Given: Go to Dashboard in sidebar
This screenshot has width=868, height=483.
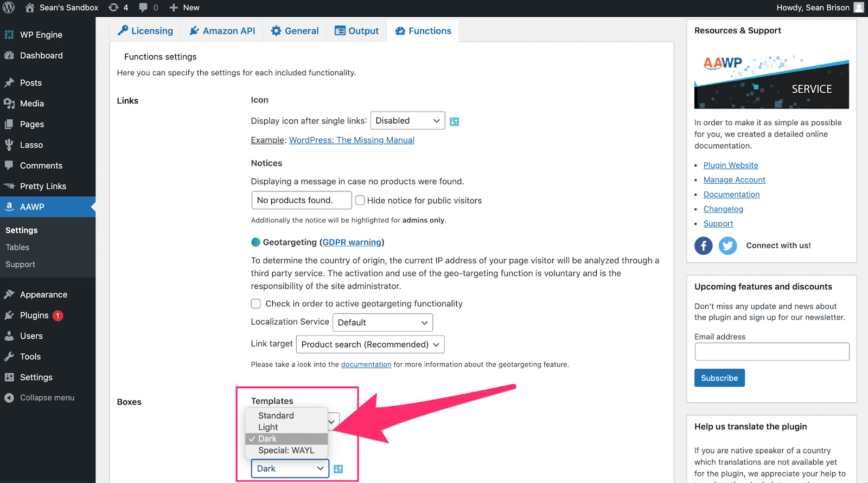Looking at the screenshot, I should click(48, 55).
